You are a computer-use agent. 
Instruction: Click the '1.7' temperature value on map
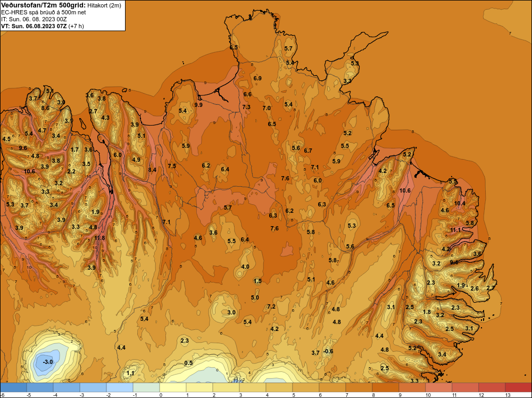[74, 150]
